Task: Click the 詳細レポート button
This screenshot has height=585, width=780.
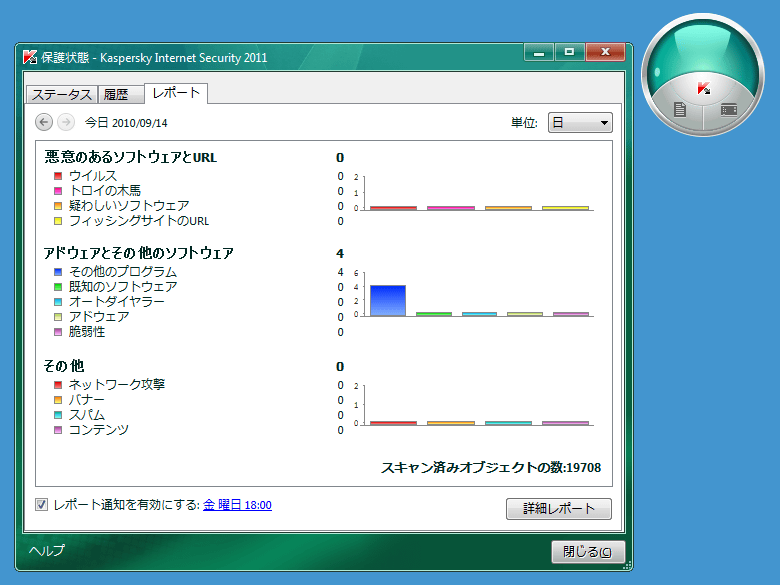Action: coord(559,508)
